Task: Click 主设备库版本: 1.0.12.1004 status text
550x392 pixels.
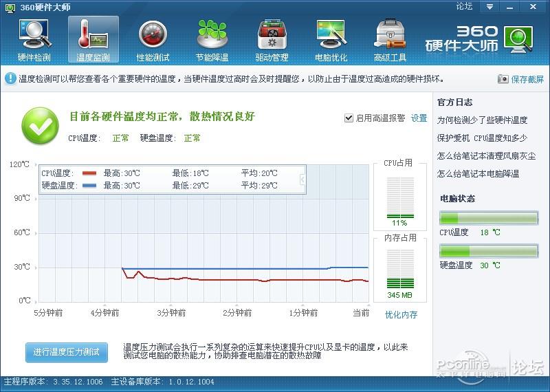Action: (x=162, y=382)
